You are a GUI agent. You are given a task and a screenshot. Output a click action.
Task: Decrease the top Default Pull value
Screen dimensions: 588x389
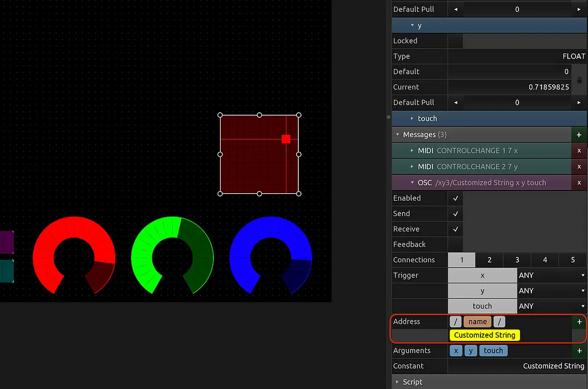pyautogui.click(x=455, y=10)
